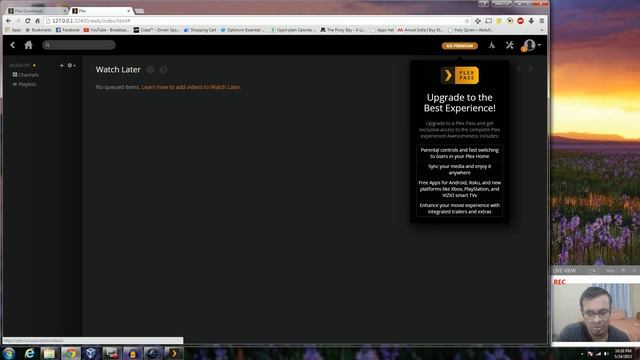The image size is (640, 360).
Task: Click the yellow note extension icon
Action: 499,20
